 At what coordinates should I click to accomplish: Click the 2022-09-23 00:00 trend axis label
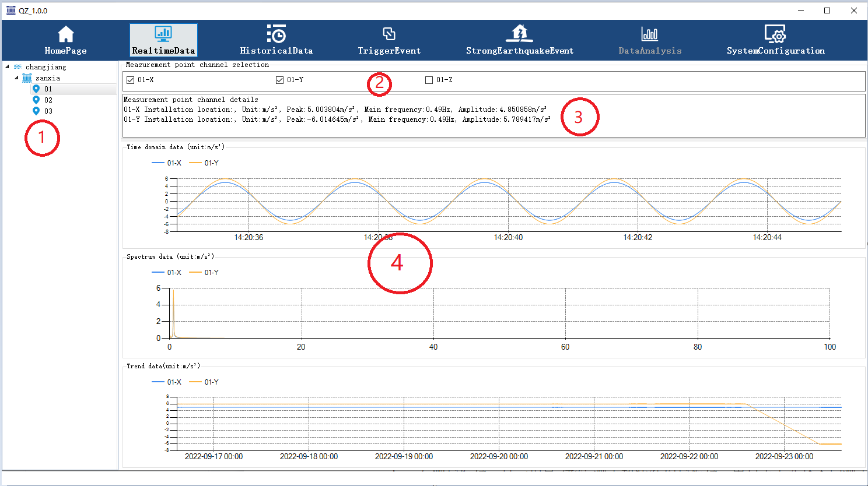pos(784,456)
